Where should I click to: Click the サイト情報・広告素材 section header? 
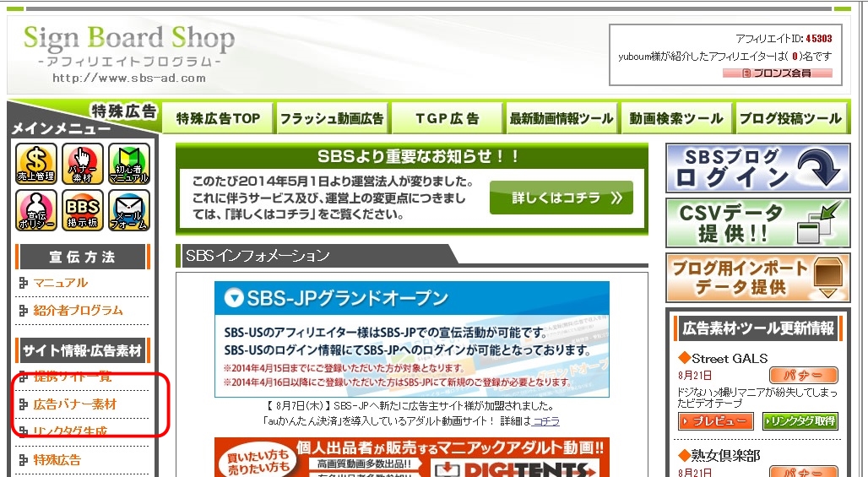click(83, 351)
